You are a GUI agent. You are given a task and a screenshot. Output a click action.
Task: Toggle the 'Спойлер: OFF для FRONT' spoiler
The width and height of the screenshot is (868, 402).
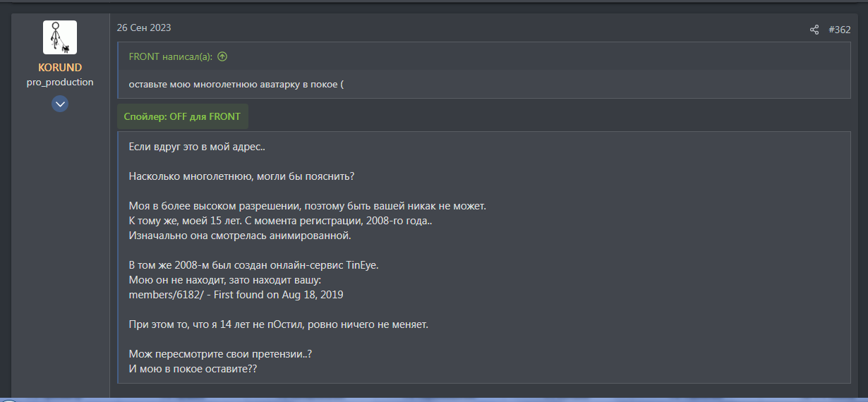[x=183, y=116]
